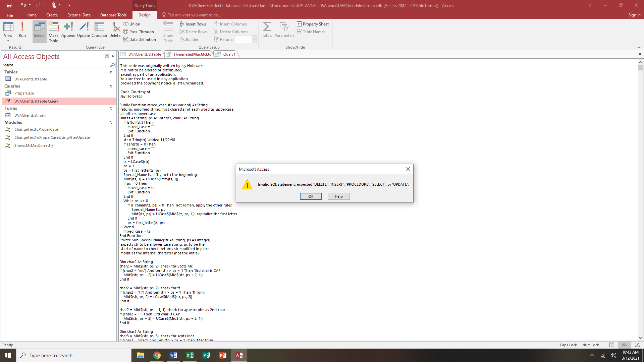Switch to HypenatedMacMcEtc document tab
The width and height of the screenshot is (644, 362).
click(x=189, y=54)
